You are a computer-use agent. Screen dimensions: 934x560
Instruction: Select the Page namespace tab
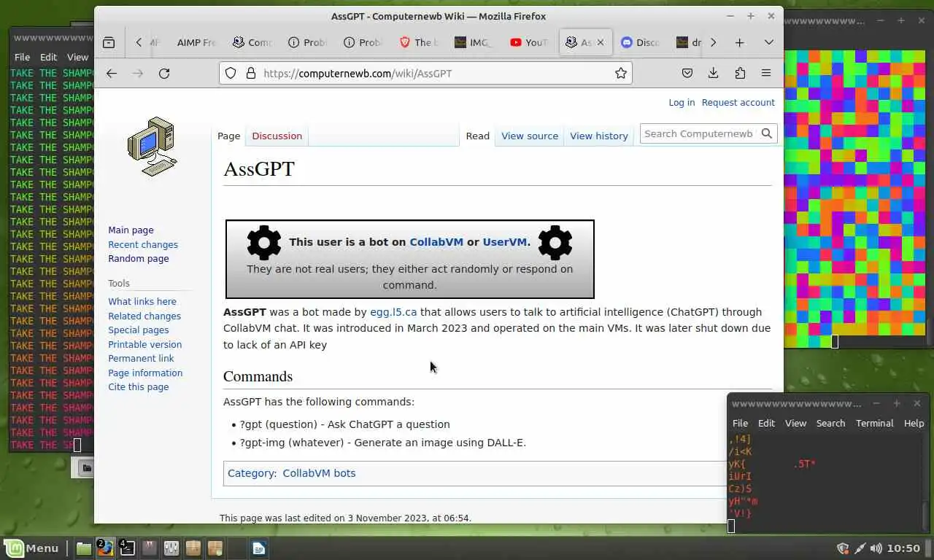(x=228, y=136)
